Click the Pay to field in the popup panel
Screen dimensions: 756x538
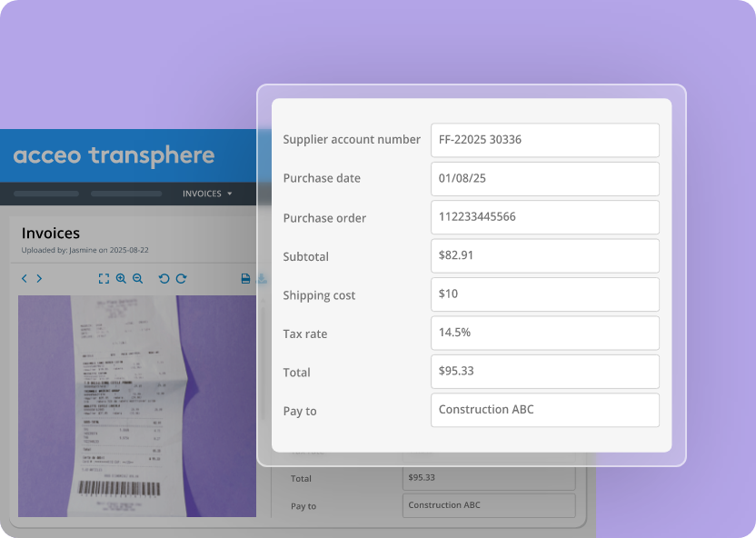[x=544, y=410]
